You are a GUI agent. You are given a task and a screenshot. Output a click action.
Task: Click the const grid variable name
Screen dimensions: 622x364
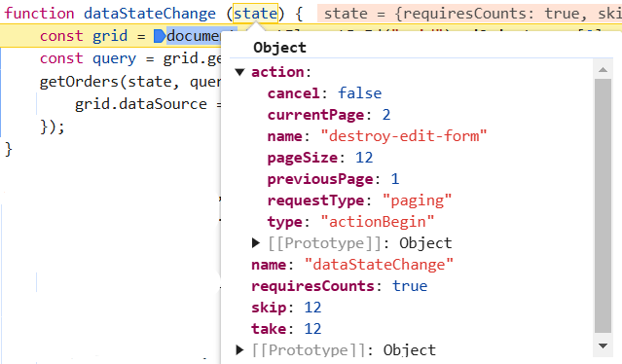tap(110, 36)
